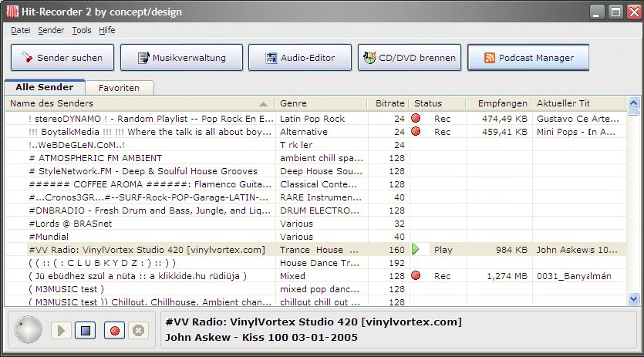Click green Play icon on VV Radio row
This screenshot has width=644, height=357.
pos(415,249)
